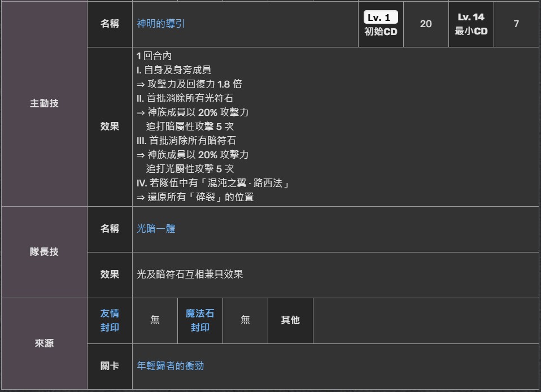Click the 最小CD label
Viewport: 541px width, 392px height.
(x=471, y=32)
